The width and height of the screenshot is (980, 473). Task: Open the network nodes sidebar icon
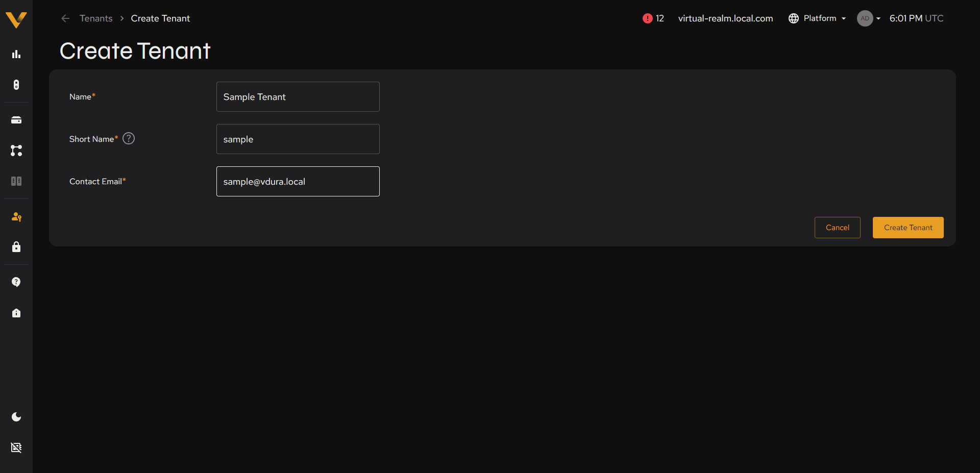point(16,151)
